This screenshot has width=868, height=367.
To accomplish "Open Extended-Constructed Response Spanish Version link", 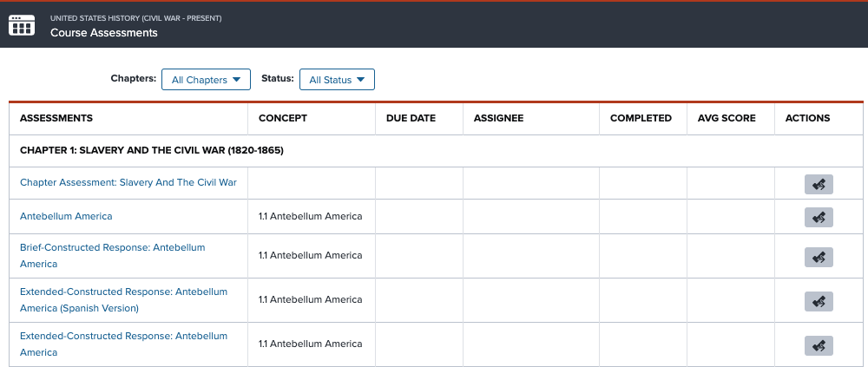I will tap(123, 300).
